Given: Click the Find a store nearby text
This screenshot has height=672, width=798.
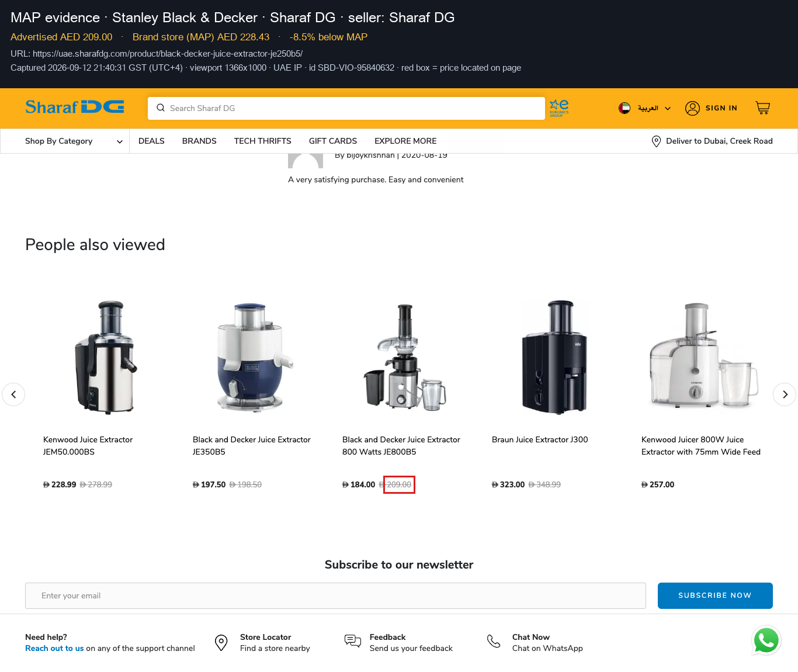Looking at the screenshot, I should (x=275, y=649).
